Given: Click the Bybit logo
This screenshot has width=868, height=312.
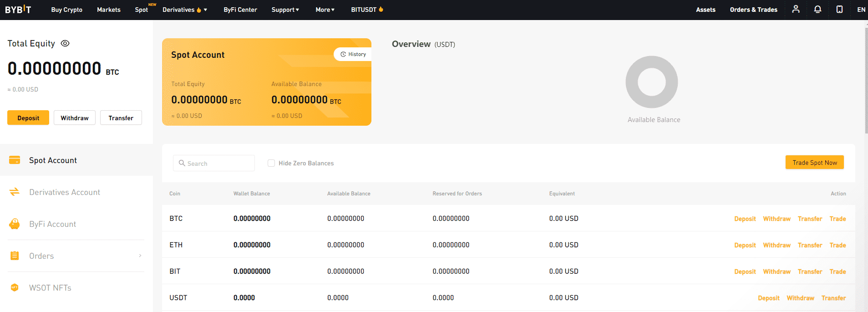Looking at the screenshot, I should click(18, 10).
